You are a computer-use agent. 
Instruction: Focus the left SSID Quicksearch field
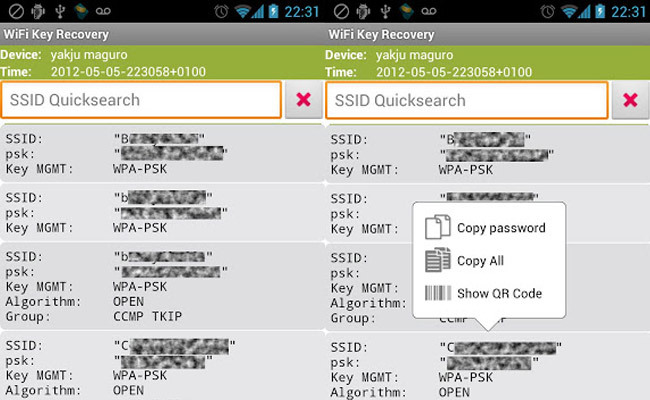[141, 100]
